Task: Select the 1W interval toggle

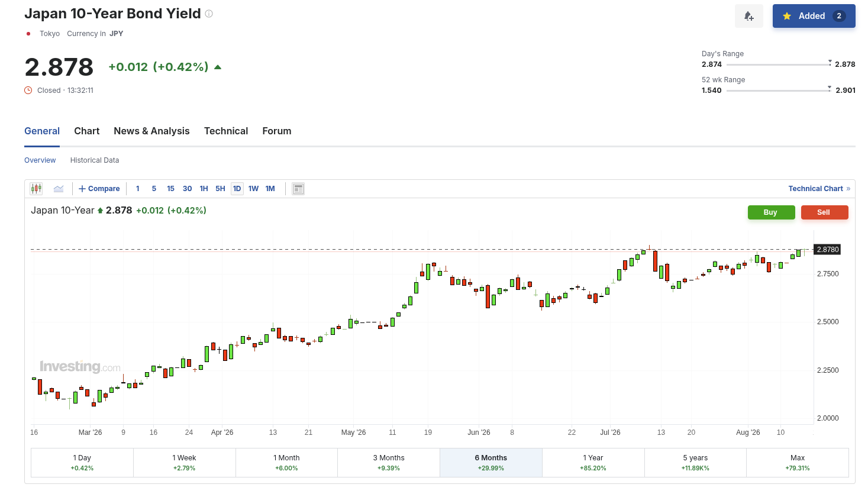Action: pos(253,189)
